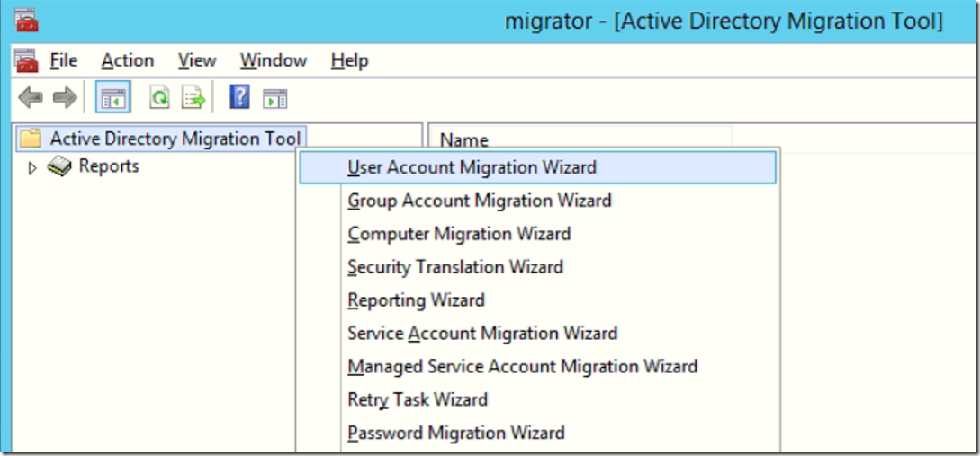Choose Reporting Wizard
980x456 pixels.
tap(537, 300)
